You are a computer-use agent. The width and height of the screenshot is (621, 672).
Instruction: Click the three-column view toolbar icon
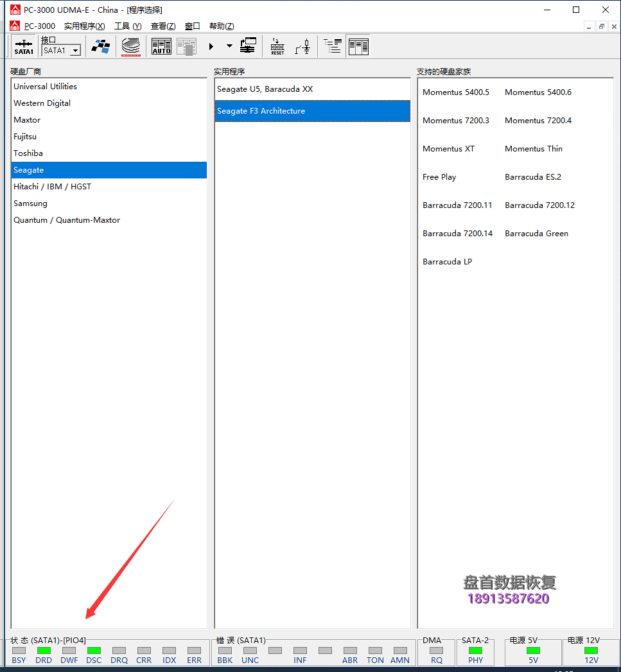(x=358, y=46)
